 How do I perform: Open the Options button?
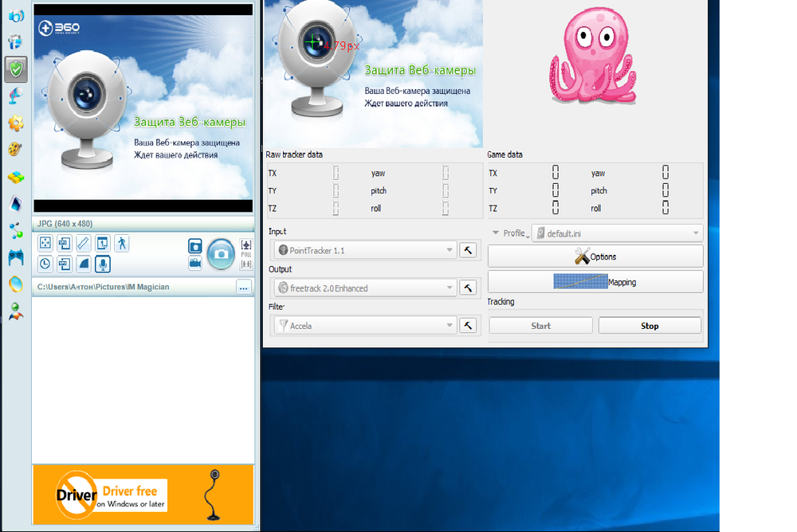(595, 256)
